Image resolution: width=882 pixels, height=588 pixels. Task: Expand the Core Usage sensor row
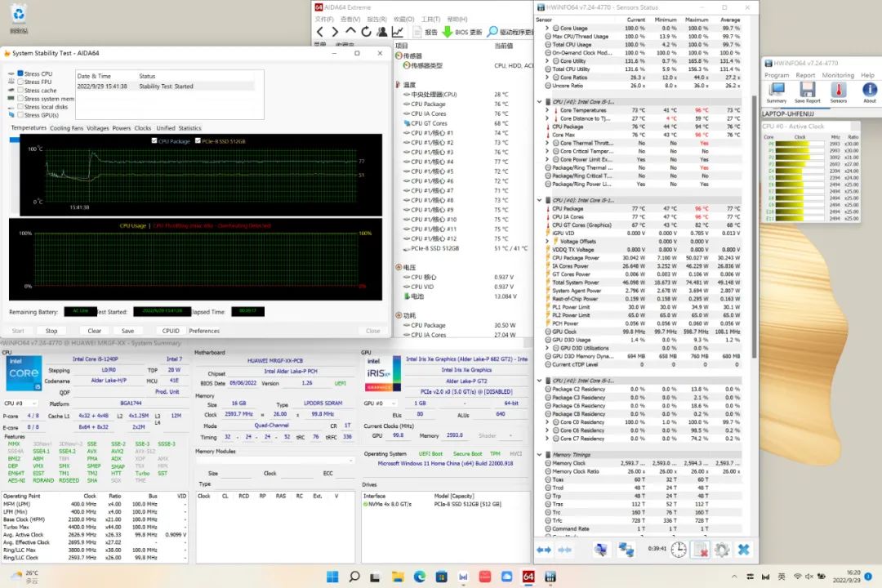(x=546, y=28)
